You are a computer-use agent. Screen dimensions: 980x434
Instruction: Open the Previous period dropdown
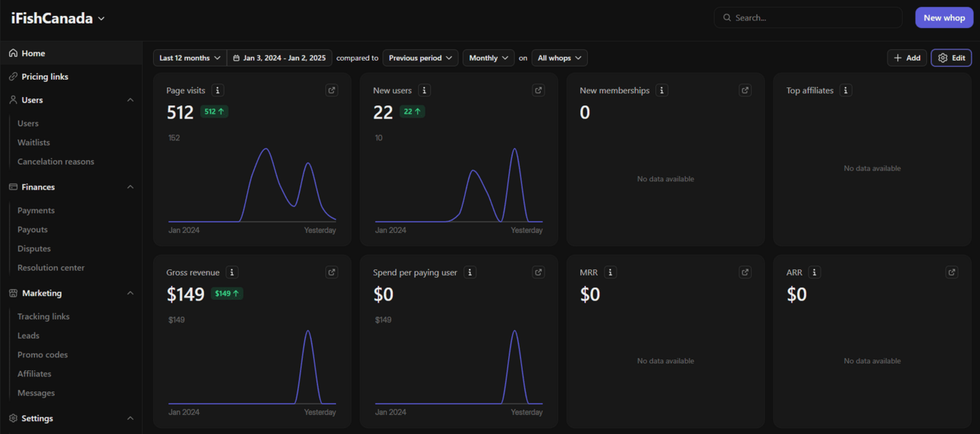420,58
